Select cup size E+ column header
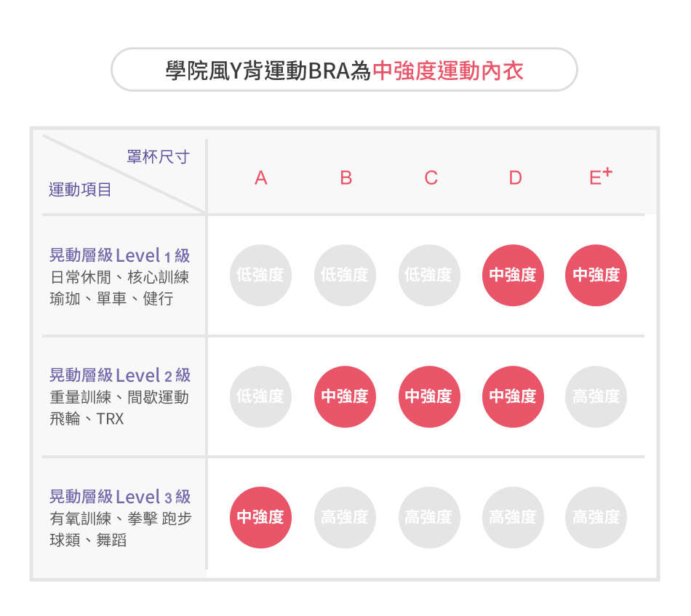This screenshot has width=691, height=616. [599, 177]
